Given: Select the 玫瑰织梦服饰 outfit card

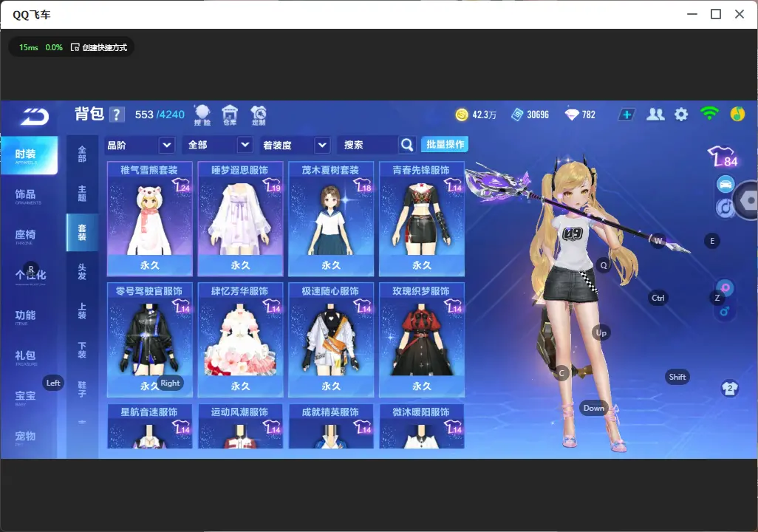Looking at the screenshot, I should [422, 339].
